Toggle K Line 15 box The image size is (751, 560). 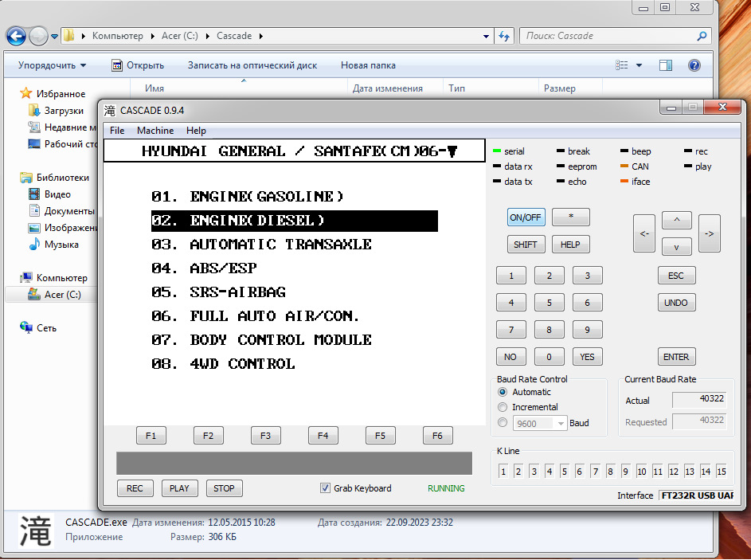click(722, 472)
